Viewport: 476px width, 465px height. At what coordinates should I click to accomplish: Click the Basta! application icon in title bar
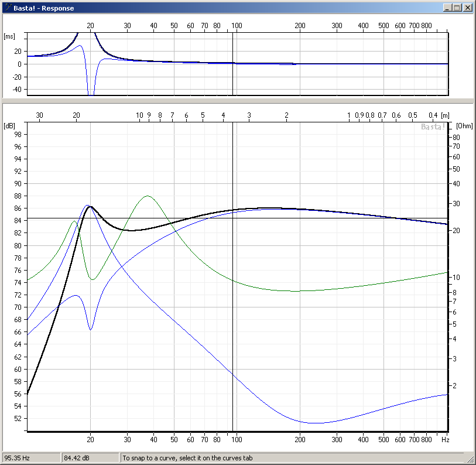tap(8, 8)
